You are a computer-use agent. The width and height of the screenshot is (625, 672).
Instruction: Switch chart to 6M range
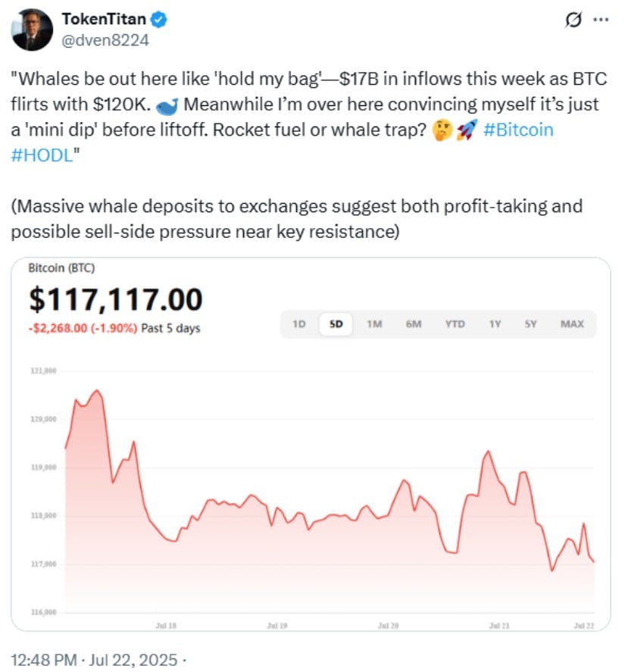click(414, 324)
